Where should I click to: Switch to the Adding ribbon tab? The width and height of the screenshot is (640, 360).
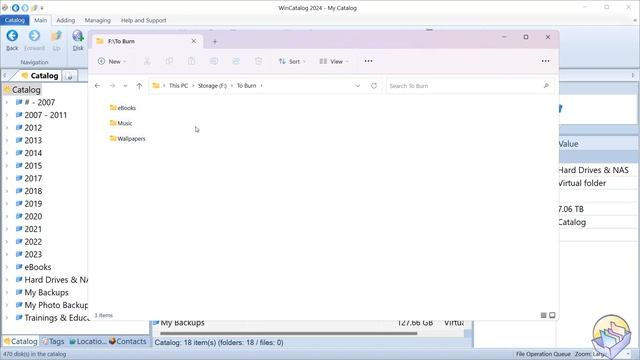(65, 20)
